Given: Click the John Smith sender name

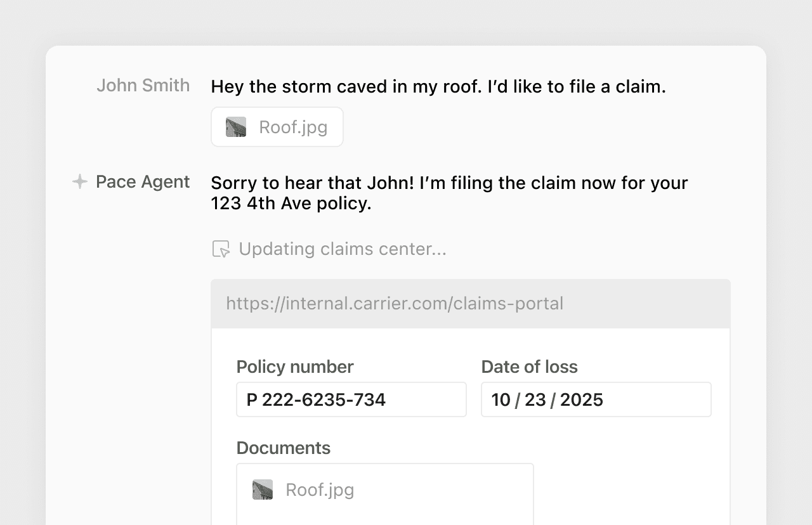Looking at the screenshot, I should (x=143, y=86).
